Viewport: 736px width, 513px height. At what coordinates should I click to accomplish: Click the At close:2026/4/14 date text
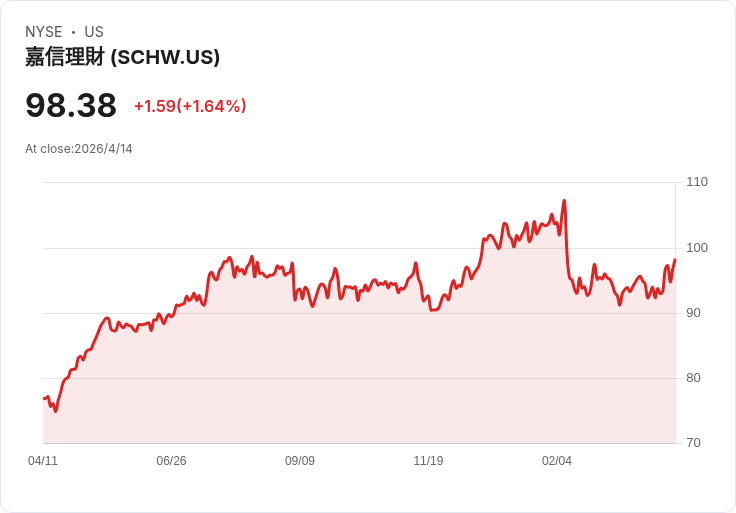(79, 149)
